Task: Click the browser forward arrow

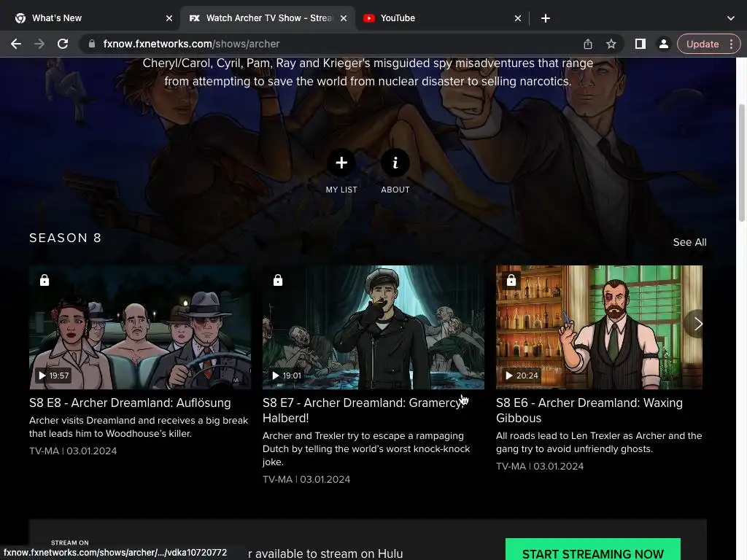Action: pyautogui.click(x=39, y=44)
